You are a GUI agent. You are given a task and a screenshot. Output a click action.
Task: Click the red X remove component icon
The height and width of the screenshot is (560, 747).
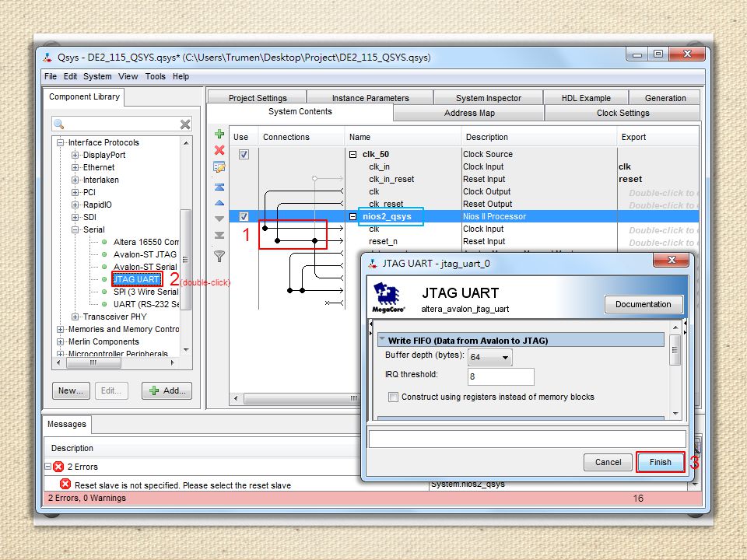219,150
